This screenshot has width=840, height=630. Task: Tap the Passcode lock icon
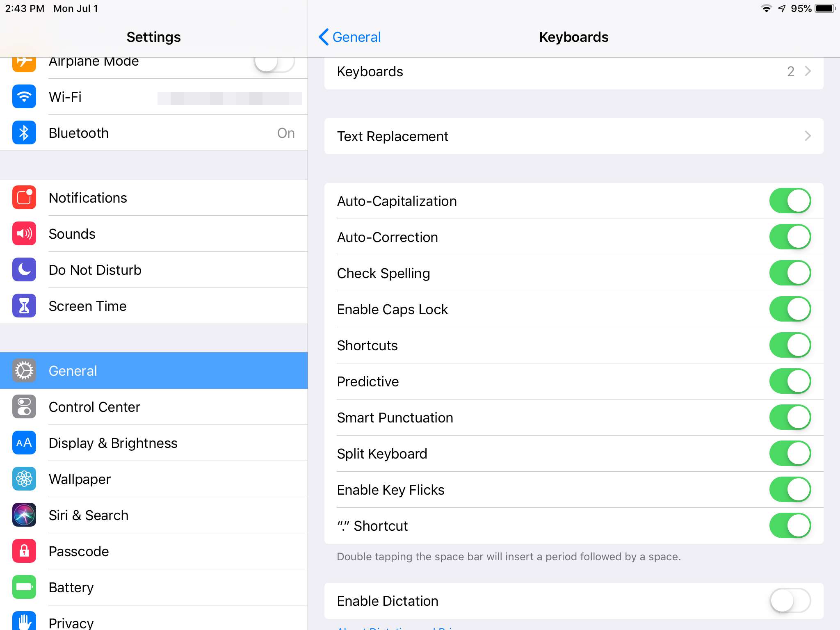[24, 551]
